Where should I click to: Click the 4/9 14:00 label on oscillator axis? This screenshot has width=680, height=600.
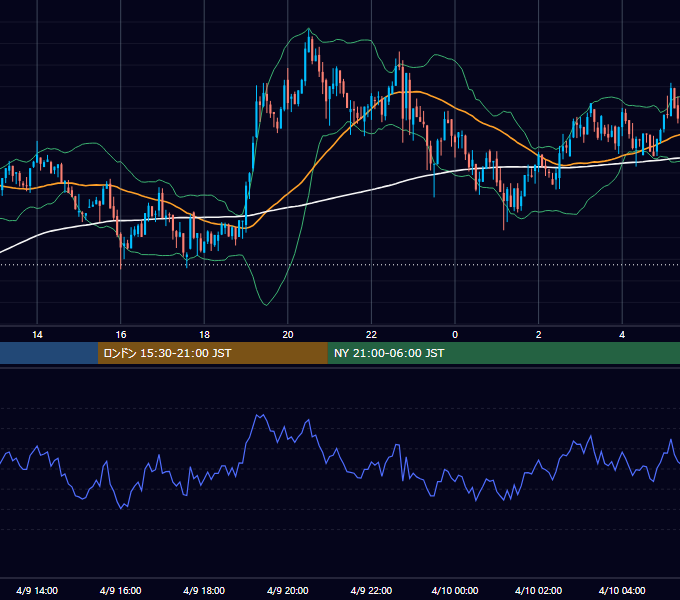[x=37, y=590]
